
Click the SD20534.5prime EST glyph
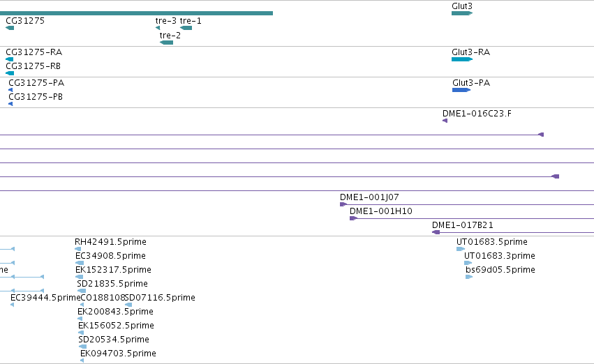(82, 347)
